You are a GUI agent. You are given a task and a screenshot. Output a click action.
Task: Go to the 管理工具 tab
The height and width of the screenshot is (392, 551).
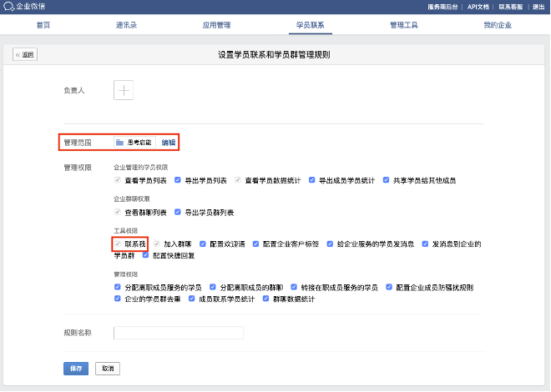point(403,26)
